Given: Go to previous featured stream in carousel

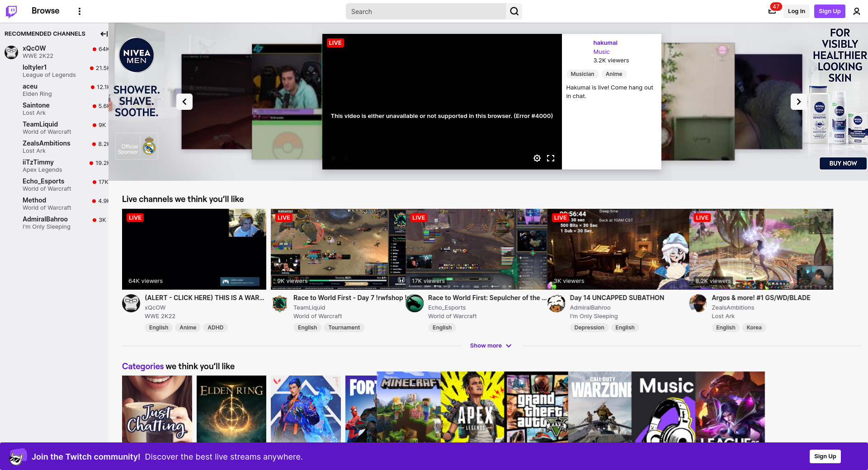Looking at the screenshot, I should (x=184, y=102).
